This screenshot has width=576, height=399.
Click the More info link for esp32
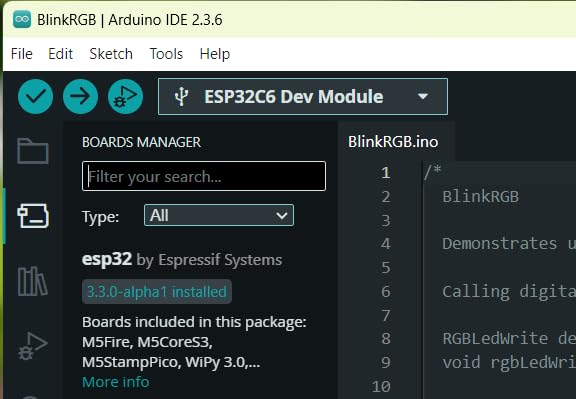[x=116, y=382]
